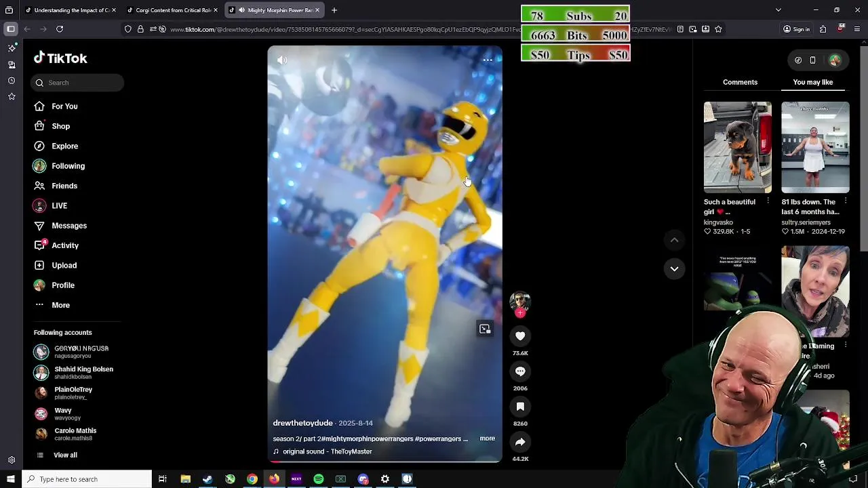This screenshot has width=868, height=488.
Task: Open Shahid King Bolsen's account
Action: 75,372
